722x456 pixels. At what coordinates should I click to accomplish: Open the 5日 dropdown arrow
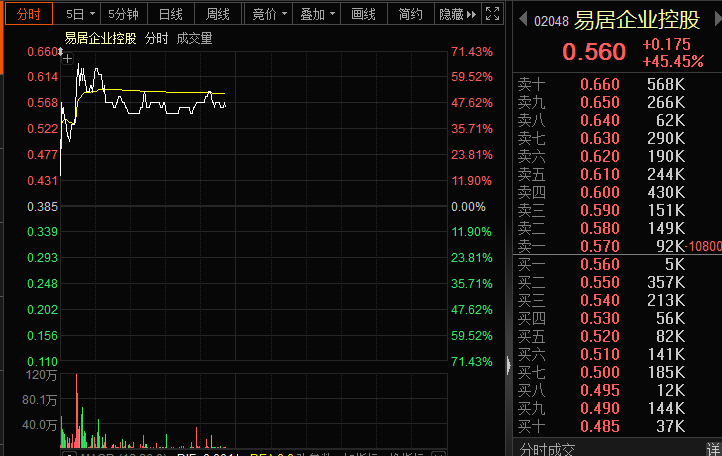pyautogui.click(x=92, y=14)
